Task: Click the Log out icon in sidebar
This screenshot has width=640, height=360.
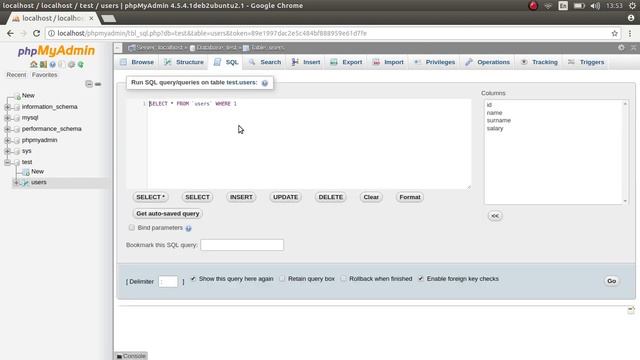Action: (43, 64)
